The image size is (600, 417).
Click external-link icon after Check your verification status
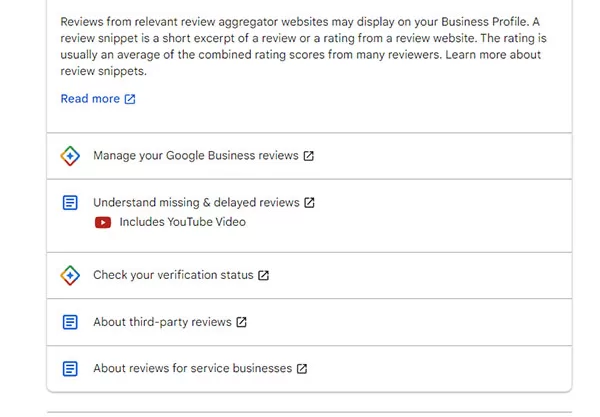point(263,275)
